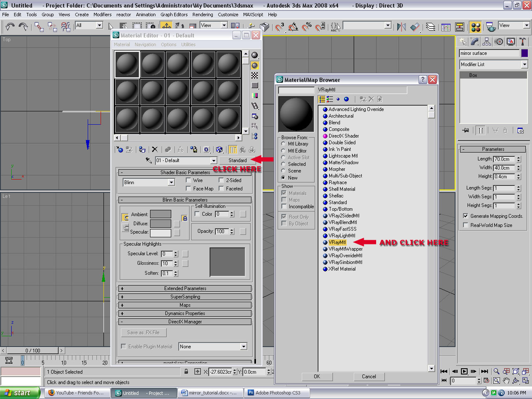Open the 01 - Default material name dropdown

[x=214, y=160]
